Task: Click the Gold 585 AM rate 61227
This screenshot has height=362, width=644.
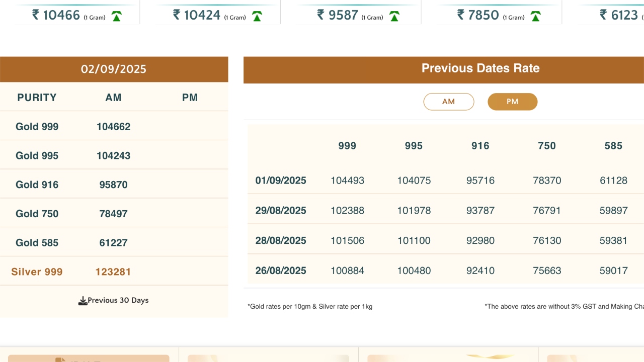Action: [x=113, y=243]
